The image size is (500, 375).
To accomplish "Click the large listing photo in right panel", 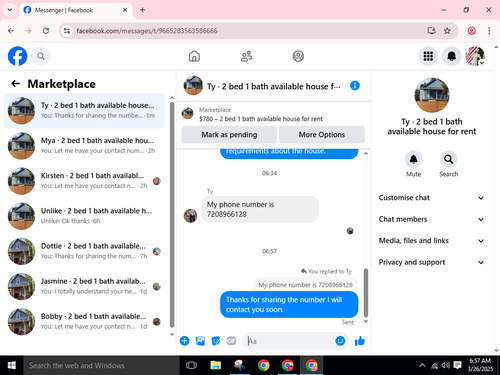I will click(x=432, y=95).
